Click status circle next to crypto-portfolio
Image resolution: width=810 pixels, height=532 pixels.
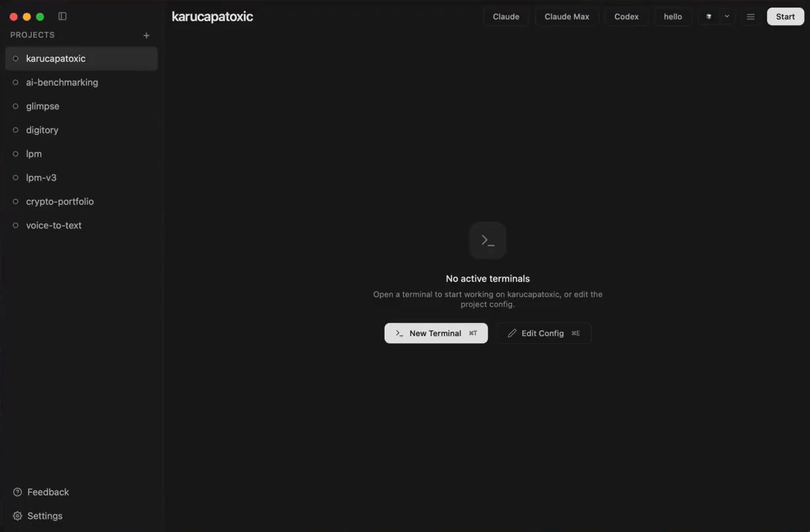(x=16, y=201)
